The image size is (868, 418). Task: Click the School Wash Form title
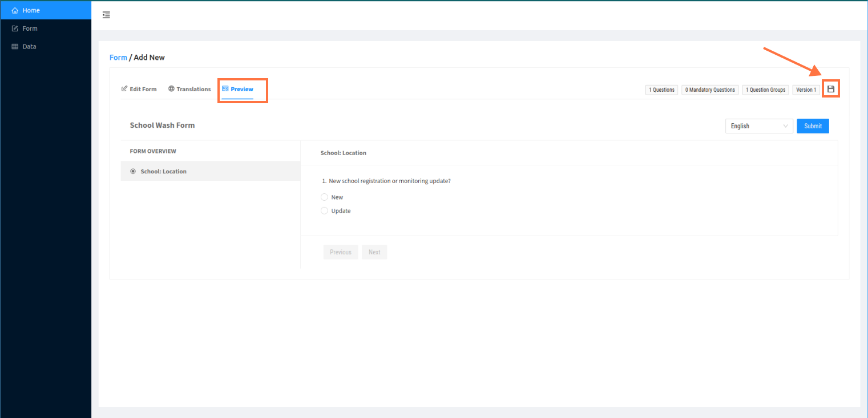[x=162, y=125]
